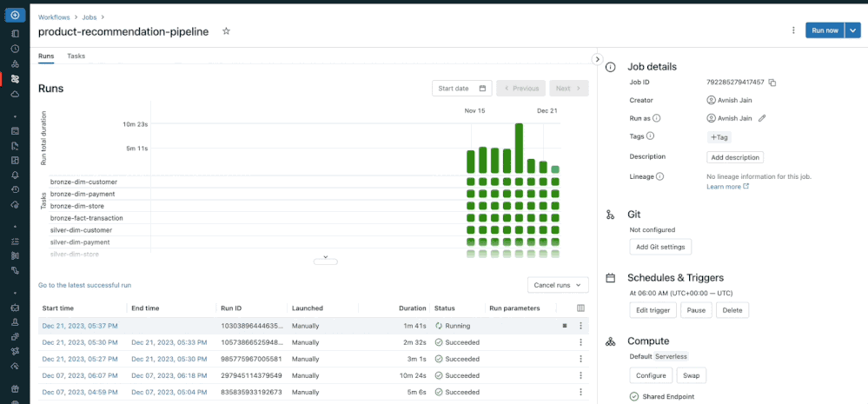Open the Playground robot icon in sidebar
Image resolution: width=868 pixels, height=404 pixels.
[15, 308]
